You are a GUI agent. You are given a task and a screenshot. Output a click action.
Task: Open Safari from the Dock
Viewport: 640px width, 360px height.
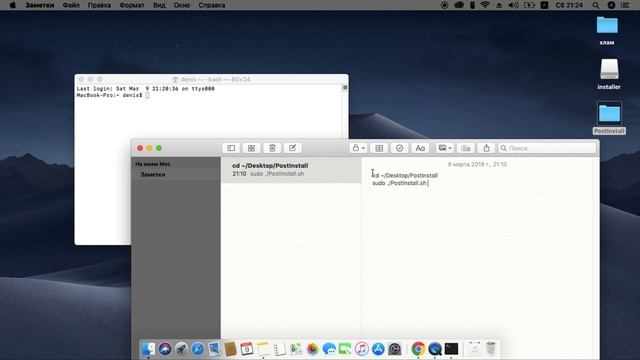pos(198,349)
